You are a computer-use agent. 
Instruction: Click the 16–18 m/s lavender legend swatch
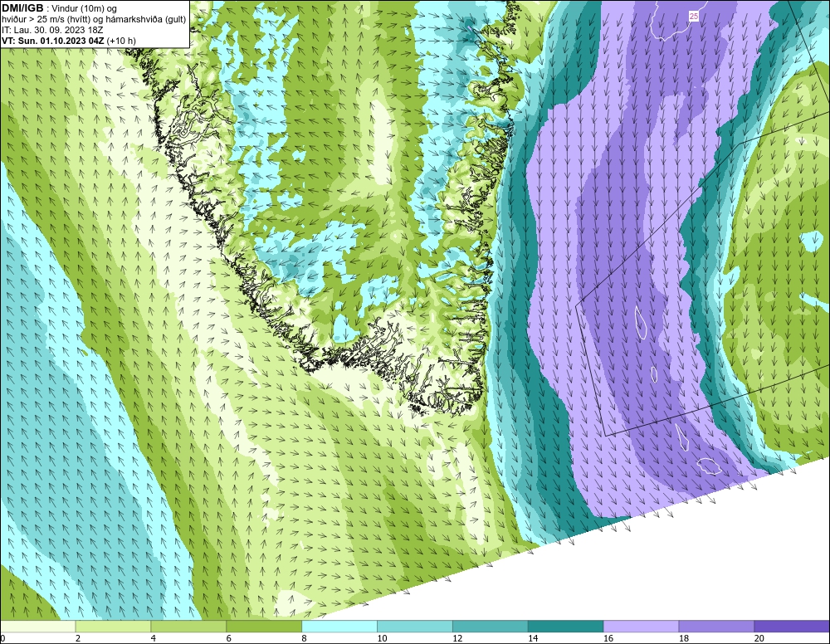click(641, 627)
